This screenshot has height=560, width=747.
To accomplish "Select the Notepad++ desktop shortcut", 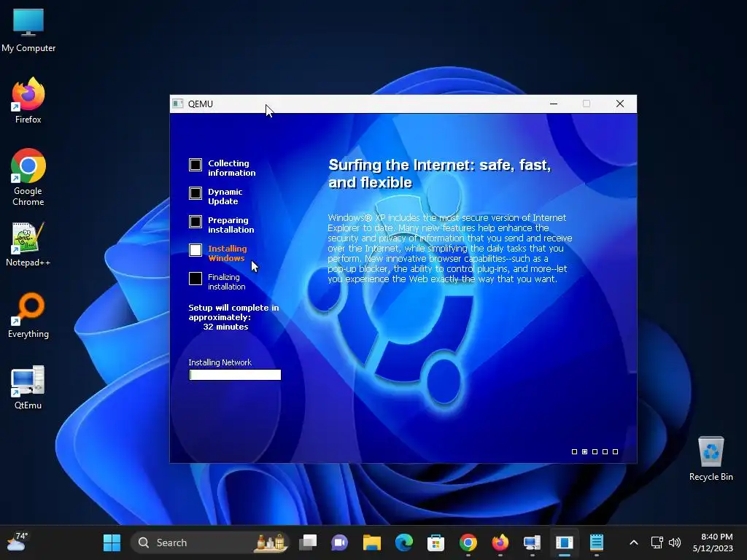I will coord(28,244).
